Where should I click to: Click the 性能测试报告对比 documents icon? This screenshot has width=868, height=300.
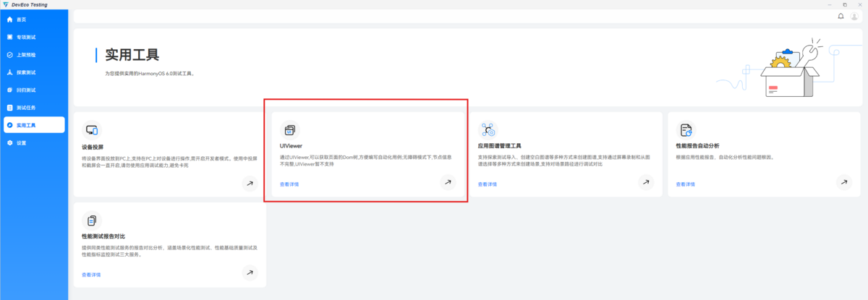[92, 220]
